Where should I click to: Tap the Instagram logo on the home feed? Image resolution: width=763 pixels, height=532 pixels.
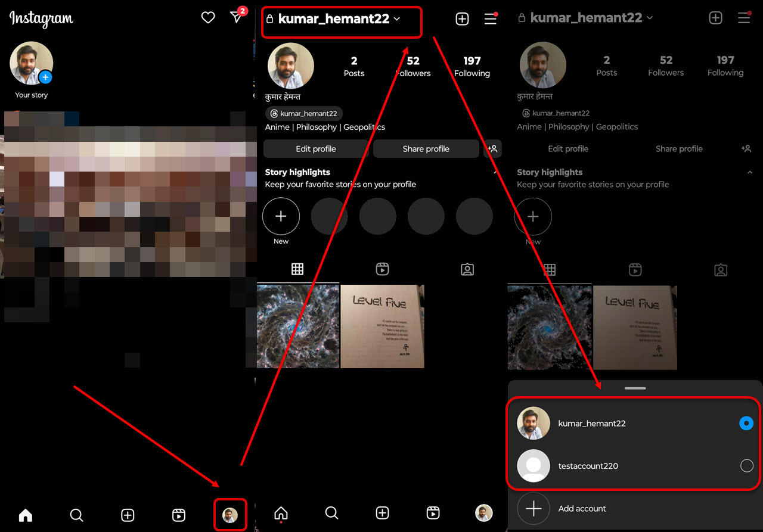point(41,18)
